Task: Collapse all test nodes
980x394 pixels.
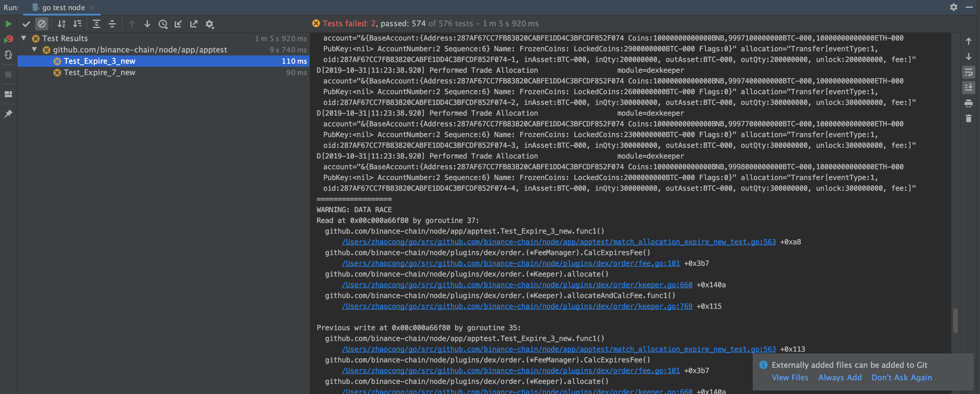Action: click(x=112, y=24)
